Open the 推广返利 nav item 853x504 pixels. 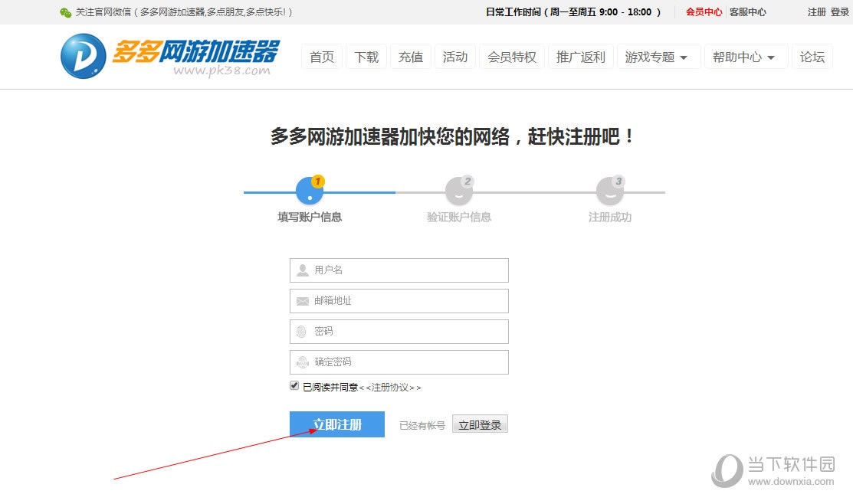tap(580, 57)
